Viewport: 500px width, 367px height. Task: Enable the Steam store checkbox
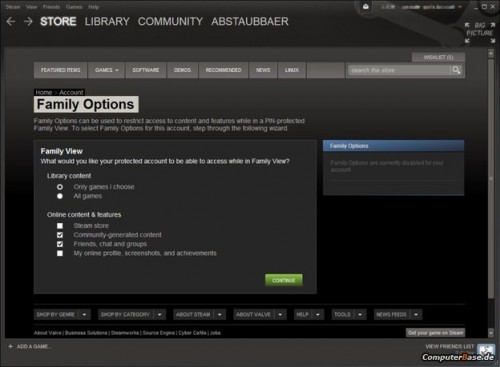(x=60, y=226)
